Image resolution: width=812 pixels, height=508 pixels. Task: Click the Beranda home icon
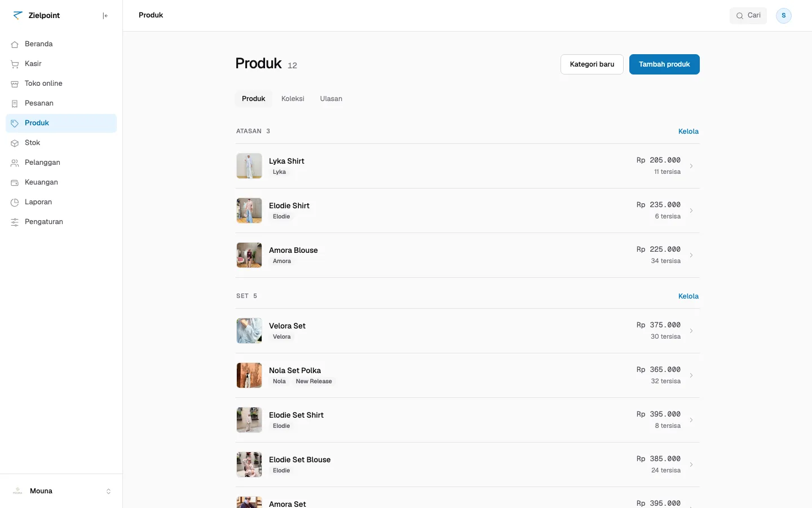tap(15, 44)
